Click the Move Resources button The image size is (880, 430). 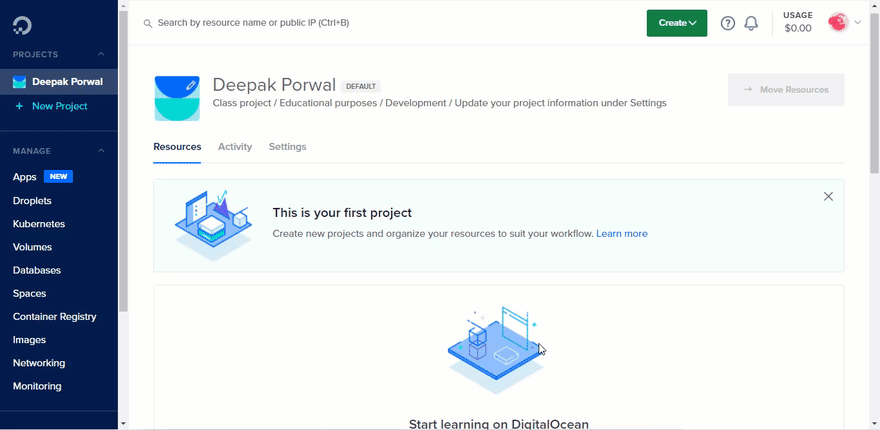click(x=786, y=90)
